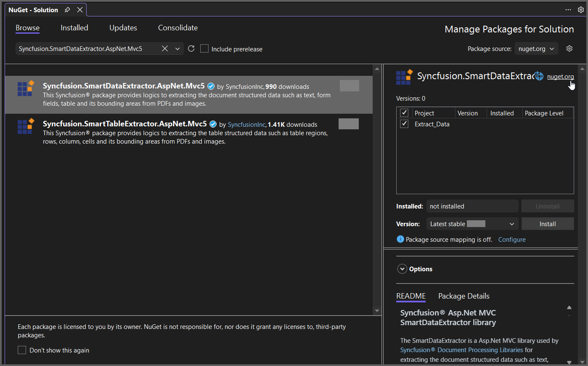Screen dimensions: 588x366
Task: Click Syncfusion logo in details pane header
Action: click(404, 77)
